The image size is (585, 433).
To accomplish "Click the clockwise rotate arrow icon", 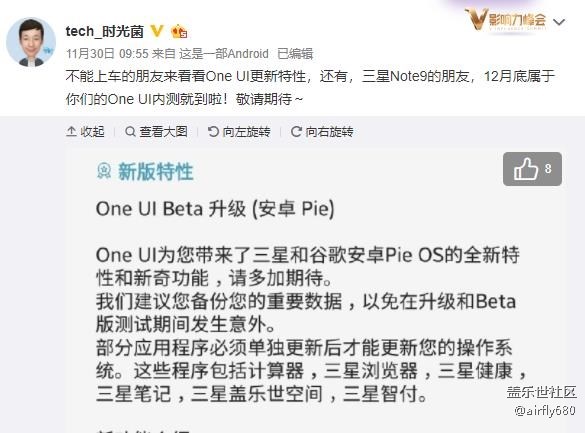I will (296, 132).
